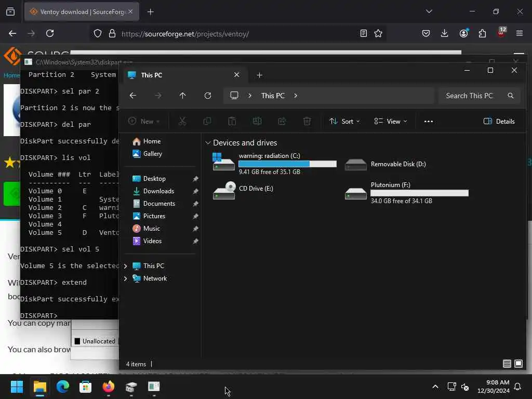Search This PC input field

click(480, 96)
